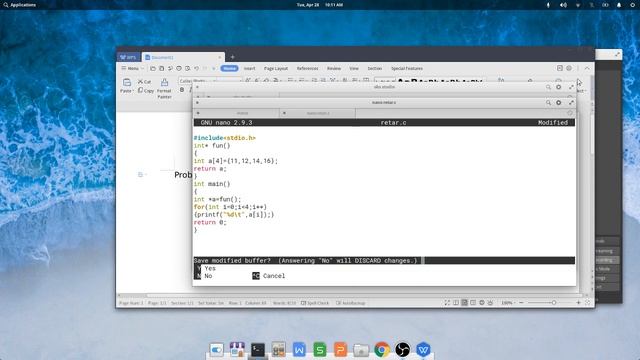Switch to the Document1 tab in WPS

(183, 58)
